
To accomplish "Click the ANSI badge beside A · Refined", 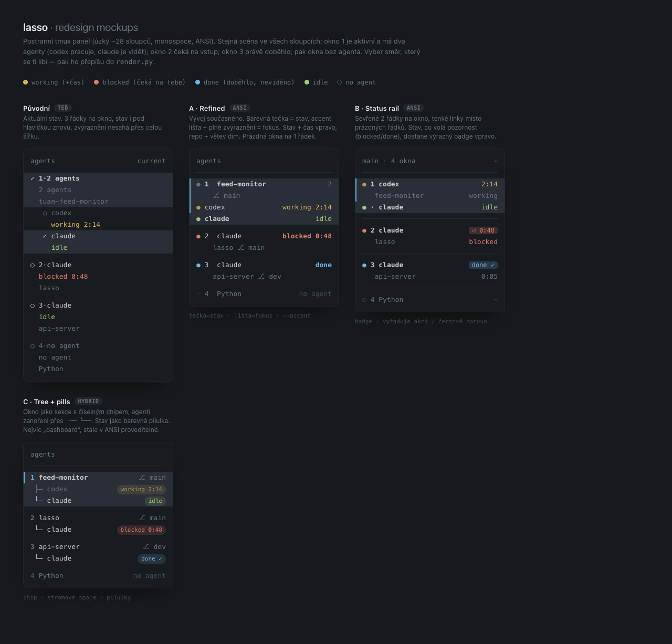I will click(239, 108).
